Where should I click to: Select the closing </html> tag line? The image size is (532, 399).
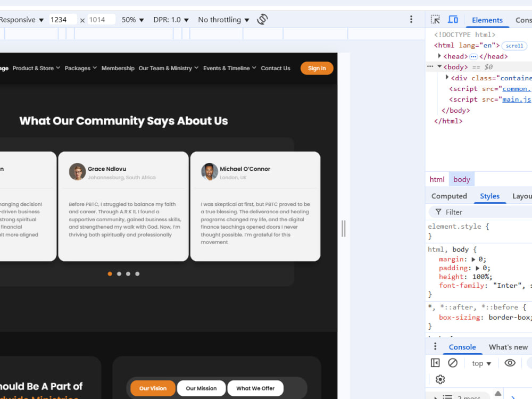coord(448,121)
